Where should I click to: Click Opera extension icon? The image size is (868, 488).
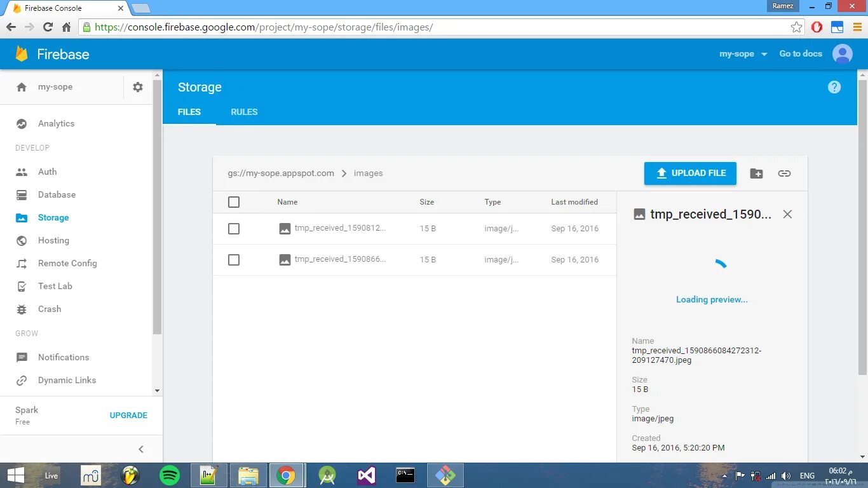[x=817, y=27]
